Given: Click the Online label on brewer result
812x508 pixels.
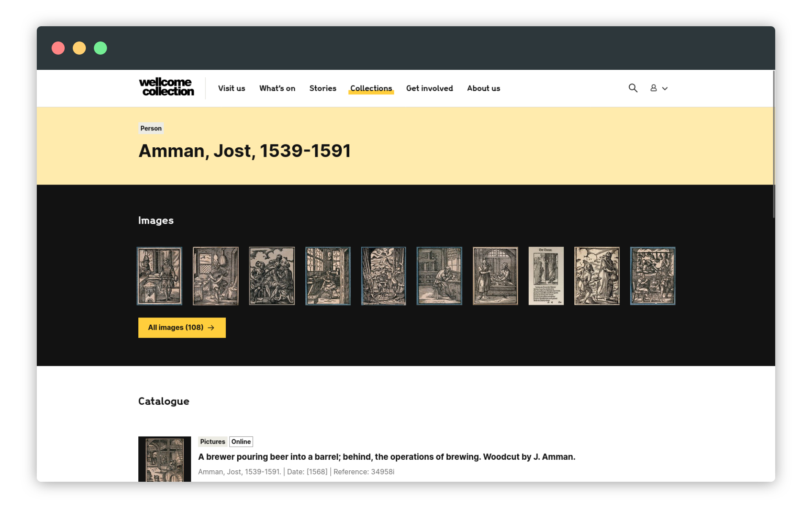Looking at the screenshot, I should [x=241, y=442].
